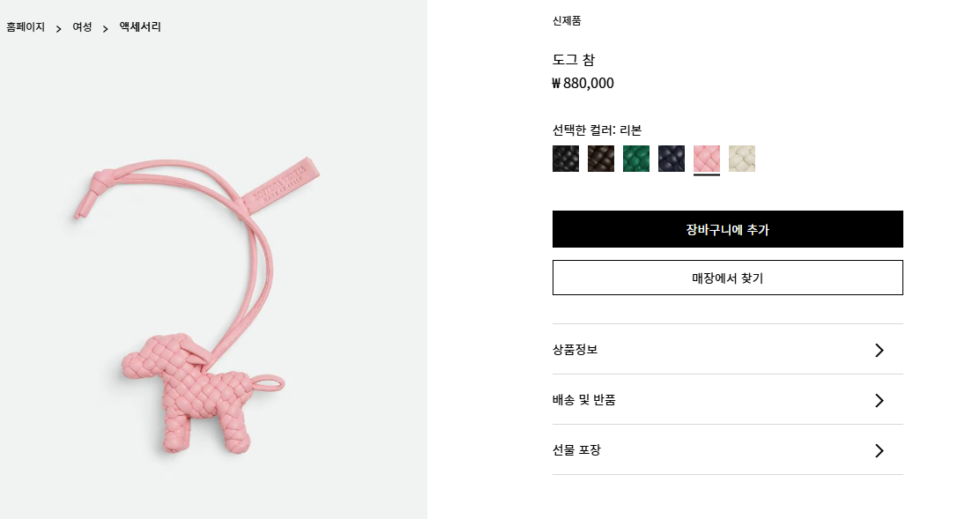Viewport: 980px width, 519px height.
Task: Expand the 상품정보 section by its label
Action: point(575,350)
